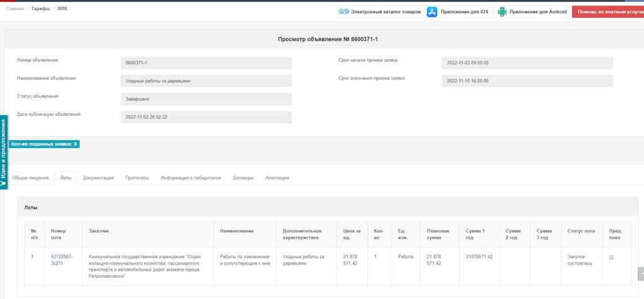
Task: Click the electronic catalog glasses icon
Action: (343, 12)
